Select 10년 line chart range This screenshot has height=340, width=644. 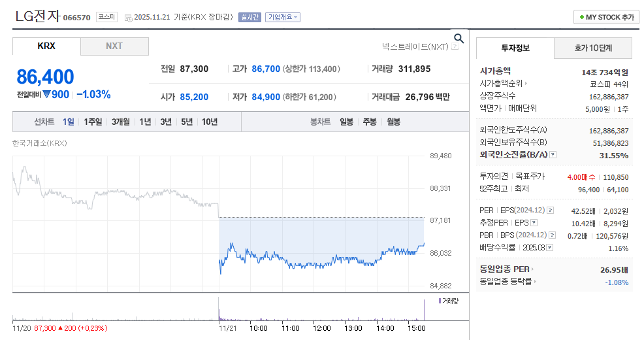click(210, 122)
